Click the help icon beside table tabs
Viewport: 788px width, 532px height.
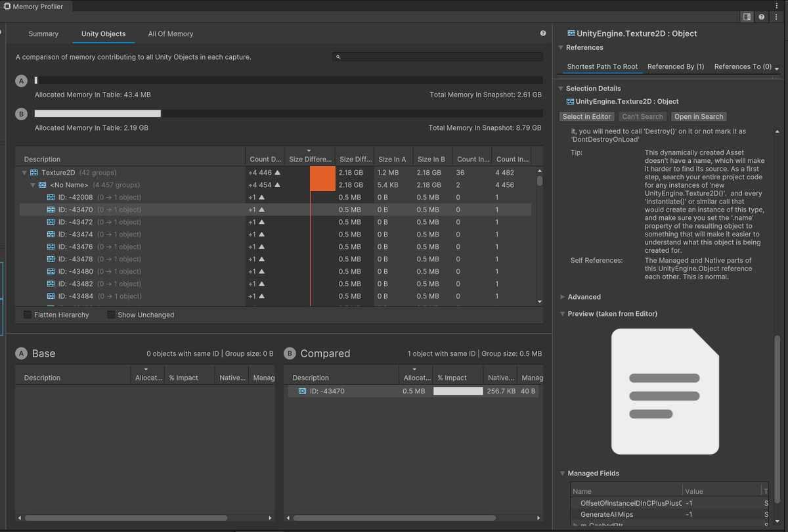[x=543, y=33]
